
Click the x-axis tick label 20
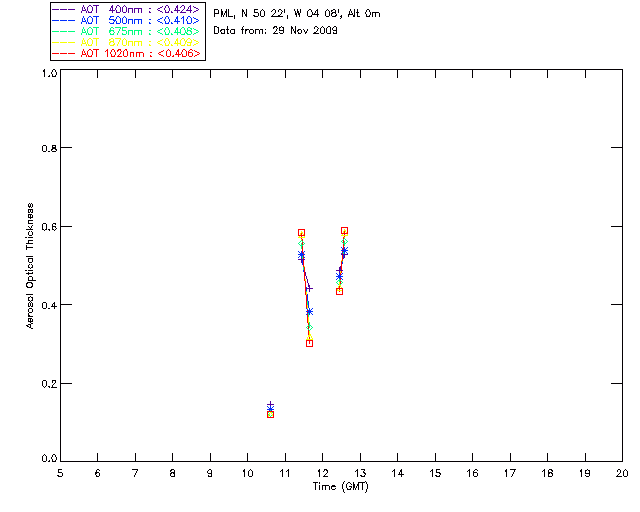click(622, 473)
